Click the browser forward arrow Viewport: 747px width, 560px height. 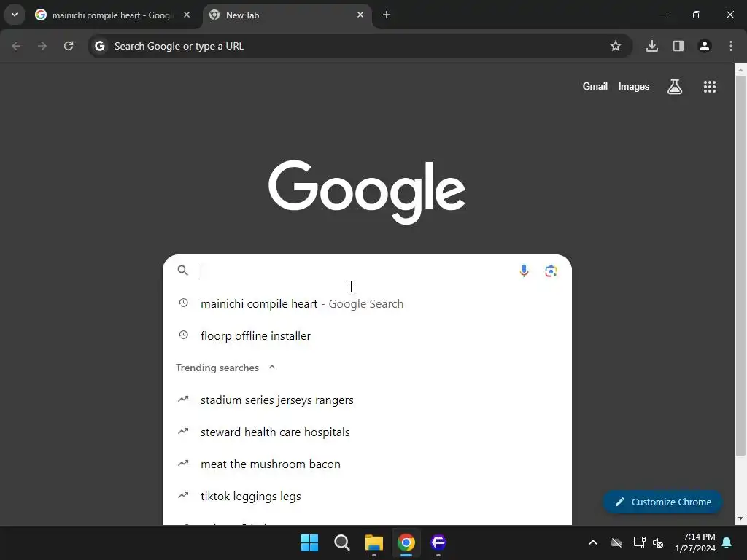tap(42, 46)
